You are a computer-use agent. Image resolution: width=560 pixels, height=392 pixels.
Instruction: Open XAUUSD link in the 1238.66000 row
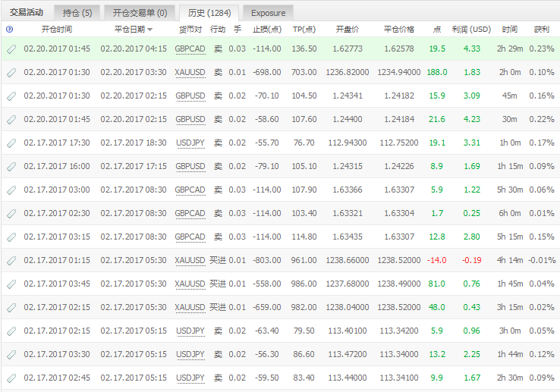pyautogui.click(x=190, y=261)
